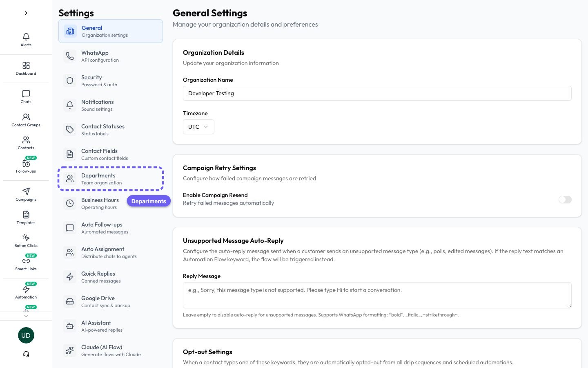Open Claude (AI Flow) settings
Viewport: 588px width, 368px height.
click(111, 350)
